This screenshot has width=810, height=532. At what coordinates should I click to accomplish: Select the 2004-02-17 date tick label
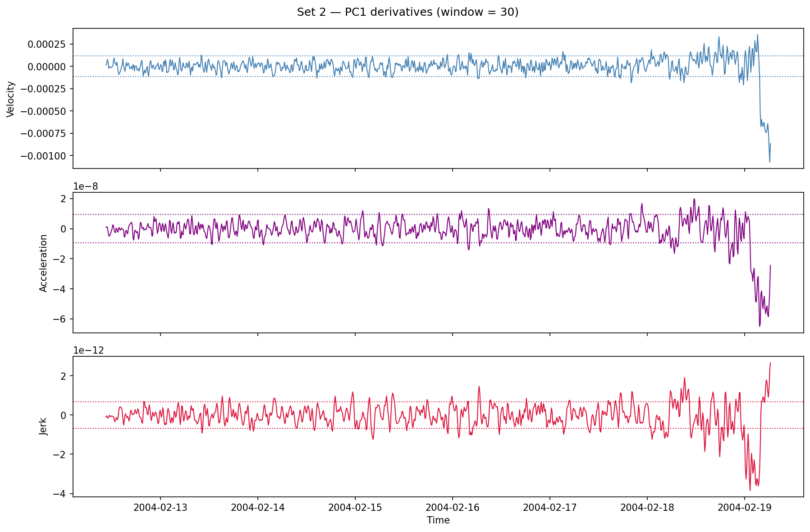point(550,508)
